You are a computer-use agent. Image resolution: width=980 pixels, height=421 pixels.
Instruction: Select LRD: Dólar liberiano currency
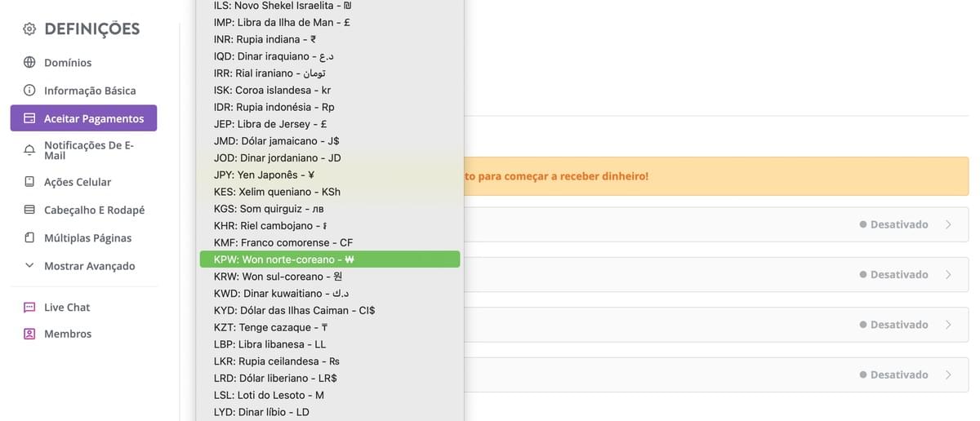point(330,378)
